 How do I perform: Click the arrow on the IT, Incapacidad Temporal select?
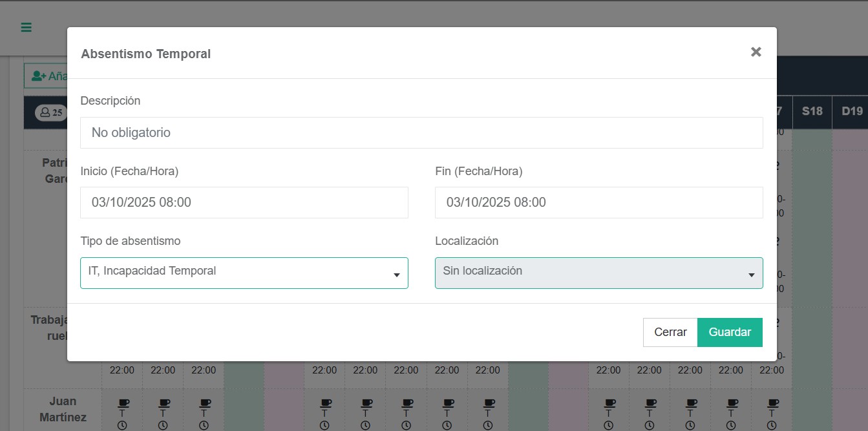click(396, 275)
